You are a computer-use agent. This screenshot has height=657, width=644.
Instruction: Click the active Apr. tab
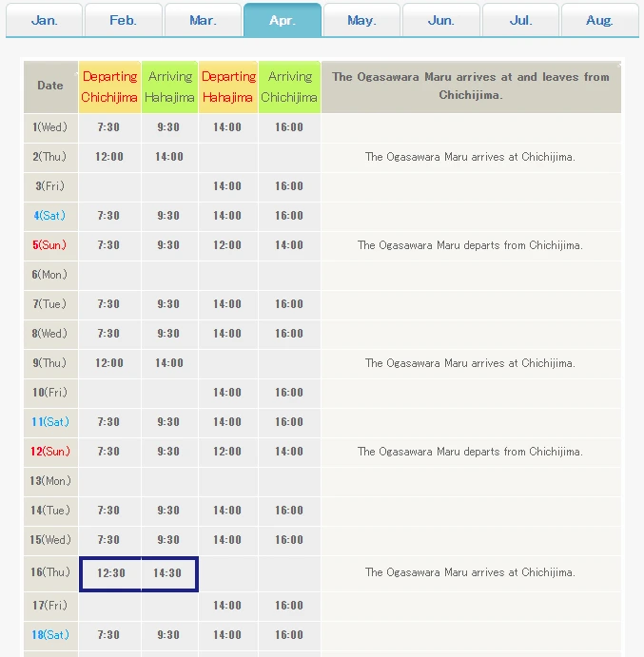[283, 20]
